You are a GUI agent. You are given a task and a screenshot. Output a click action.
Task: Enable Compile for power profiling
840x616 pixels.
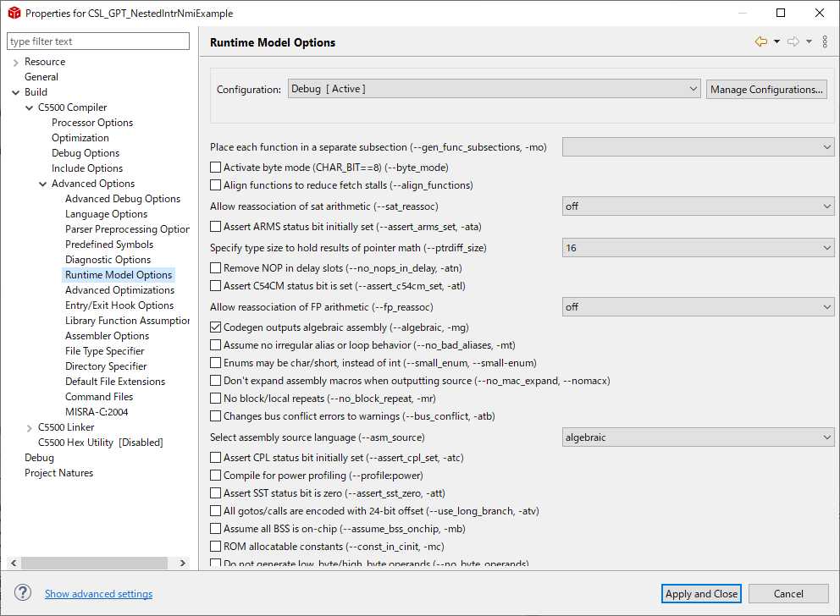coord(215,476)
